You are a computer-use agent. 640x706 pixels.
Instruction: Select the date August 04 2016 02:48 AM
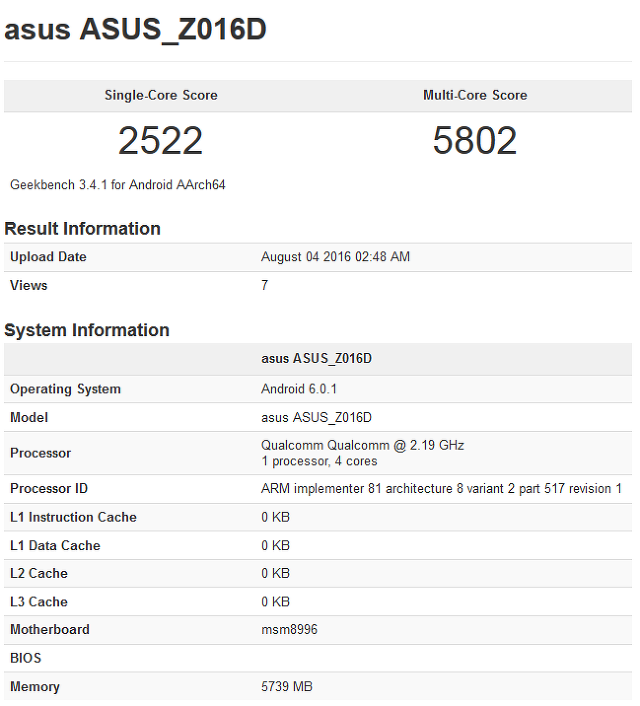(336, 257)
